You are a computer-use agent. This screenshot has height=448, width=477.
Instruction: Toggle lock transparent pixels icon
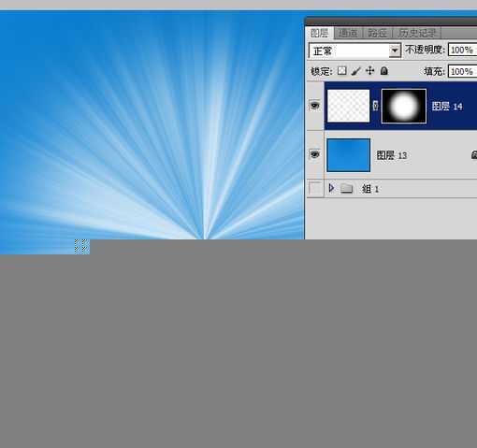click(341, 71)
